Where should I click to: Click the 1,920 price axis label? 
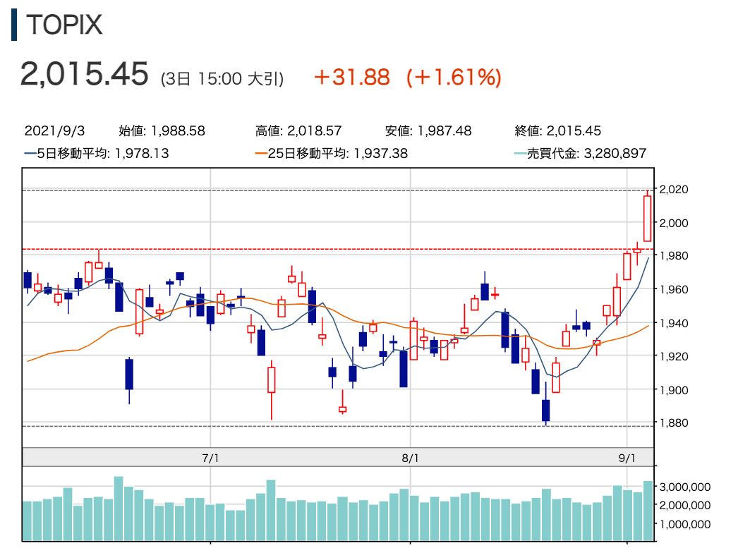[674, 355]
